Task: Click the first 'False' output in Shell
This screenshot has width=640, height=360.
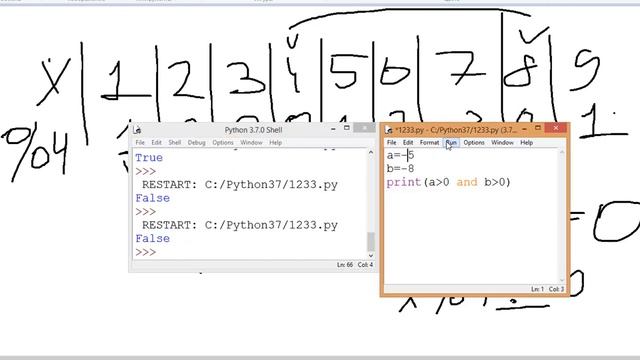Action: pos(153,198)
